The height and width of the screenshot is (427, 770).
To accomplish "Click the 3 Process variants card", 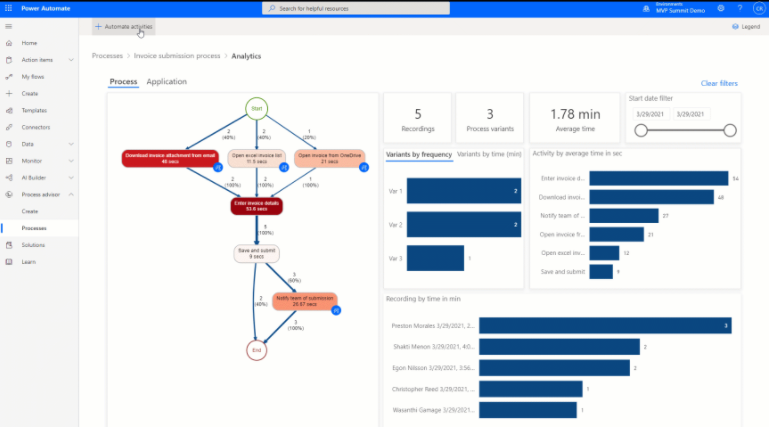I will point(490,118).
